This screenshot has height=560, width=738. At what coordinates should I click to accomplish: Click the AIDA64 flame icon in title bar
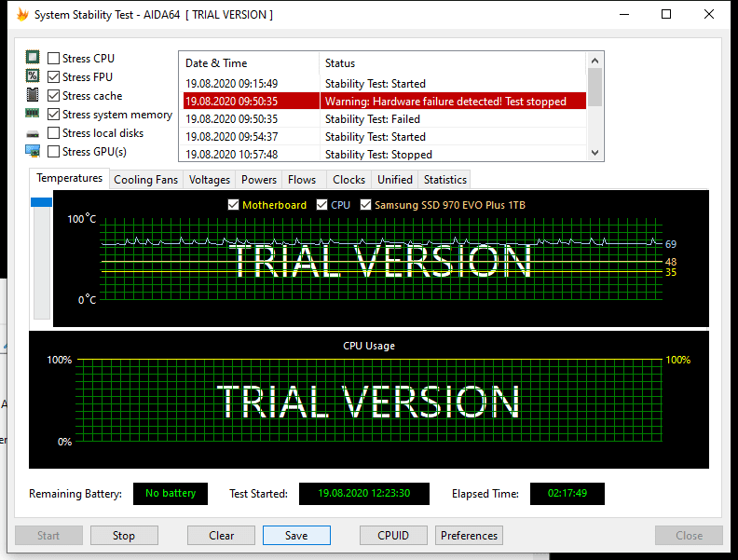coord(22,15)
